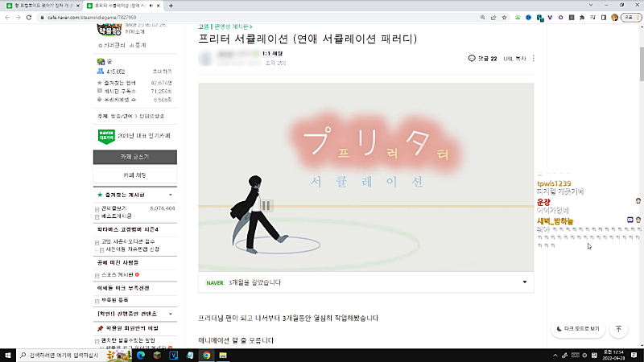This screenshot has width=644, height=362.
Task: Open the fan video board breadcrumb link
Action: 233,27
